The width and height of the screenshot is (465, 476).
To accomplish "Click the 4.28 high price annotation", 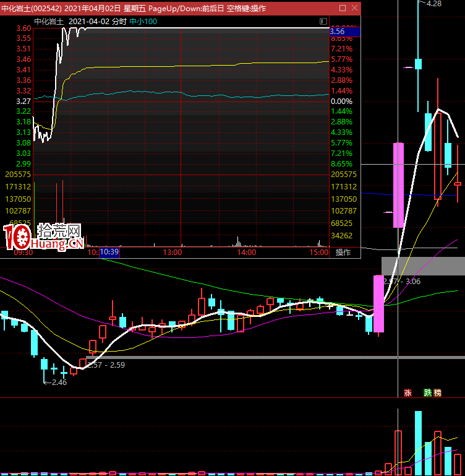I will coord(433,4).
